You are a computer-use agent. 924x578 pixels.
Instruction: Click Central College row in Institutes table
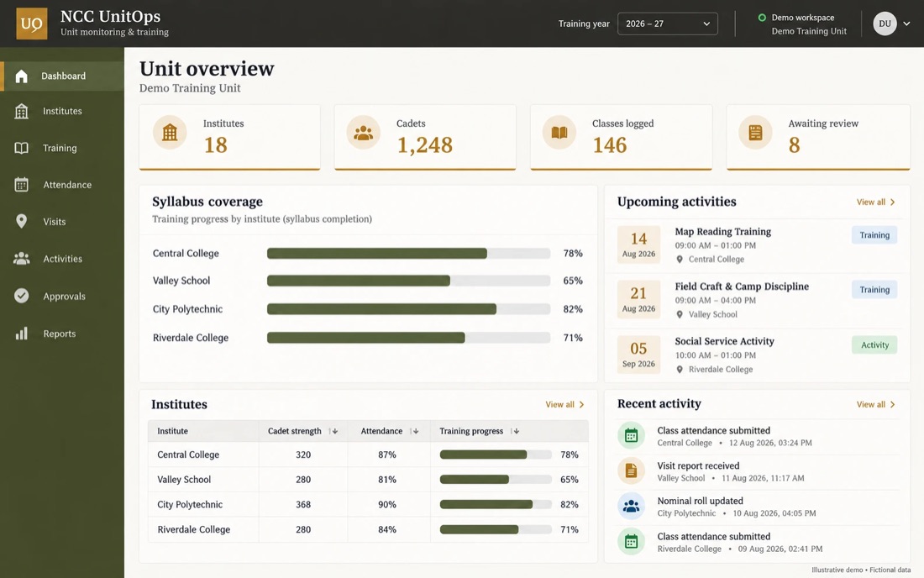tap(368, 455)
